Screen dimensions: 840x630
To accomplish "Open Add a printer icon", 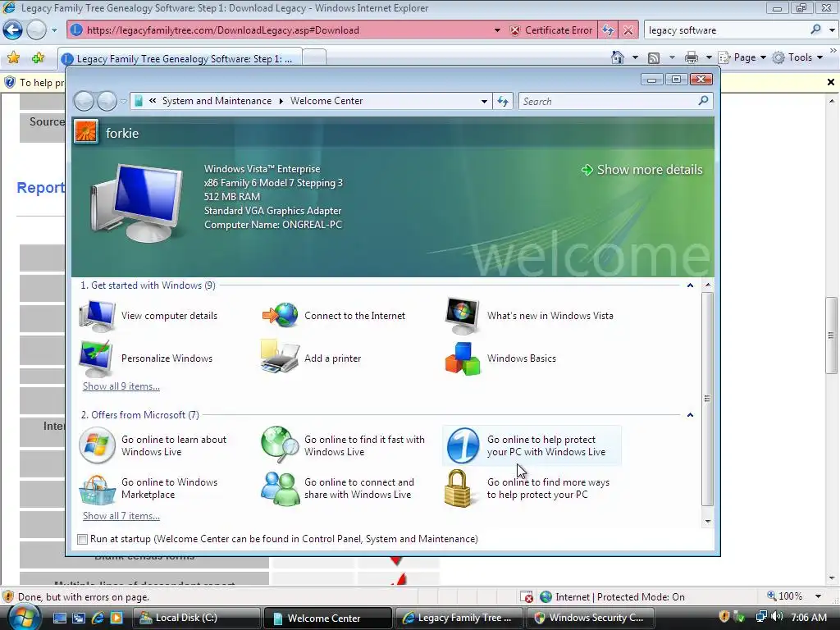I will pos(279,356).
